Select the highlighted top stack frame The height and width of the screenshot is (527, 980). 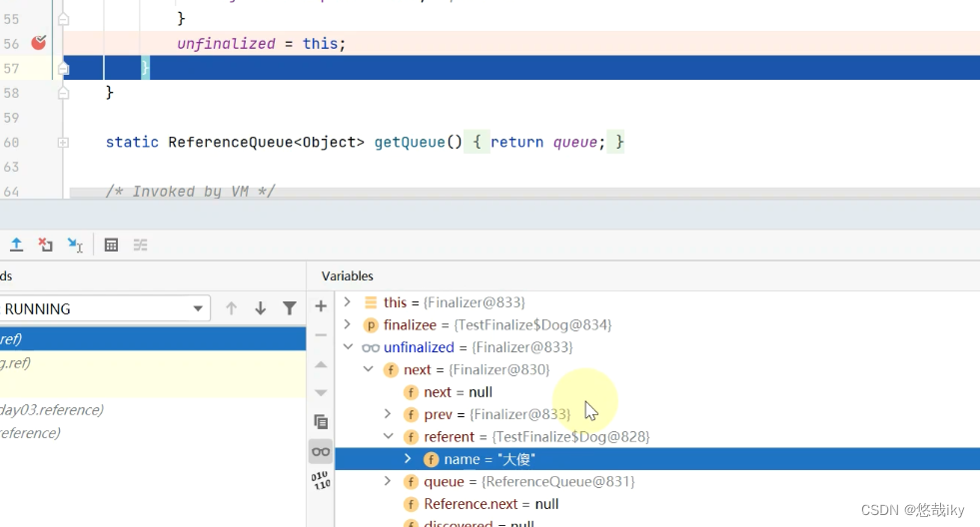[153, 339]
